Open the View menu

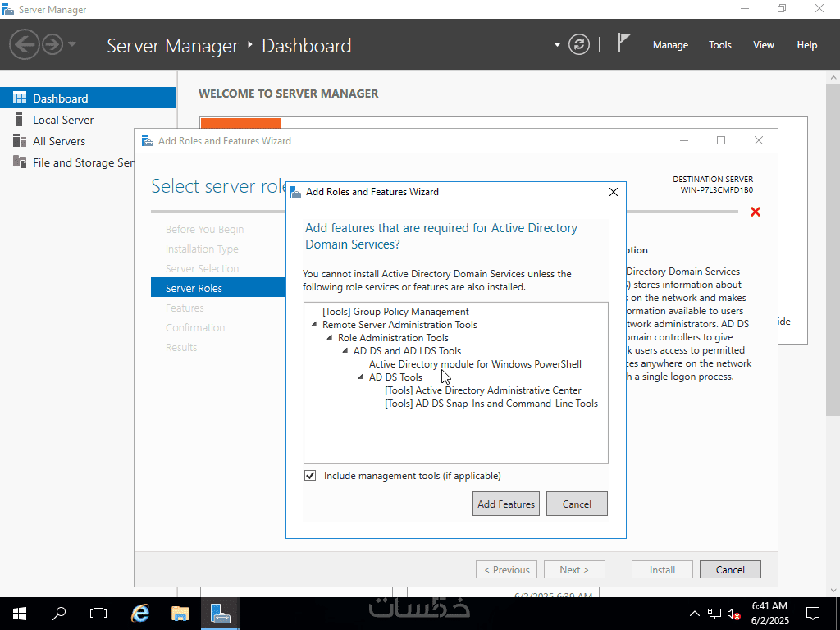[764, 45]
